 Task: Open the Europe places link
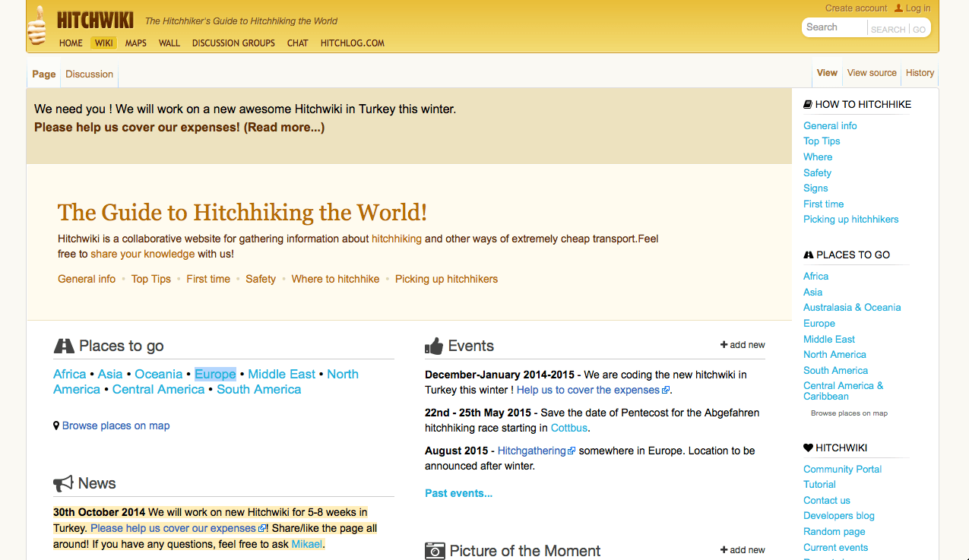215,374
